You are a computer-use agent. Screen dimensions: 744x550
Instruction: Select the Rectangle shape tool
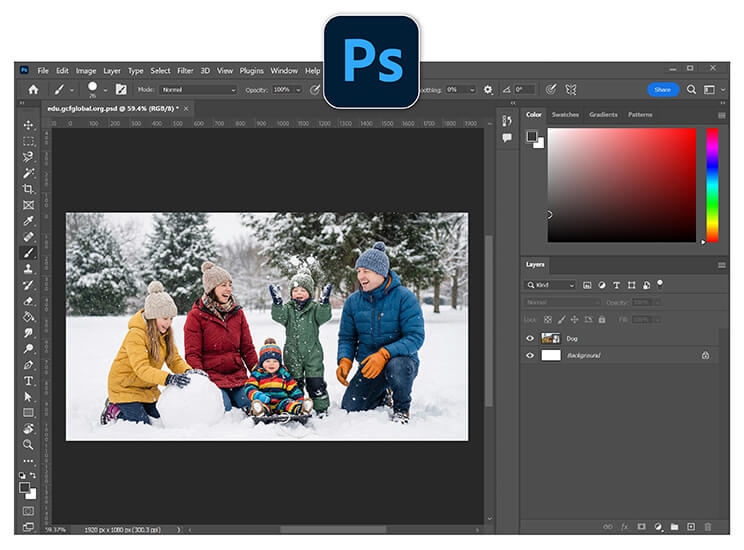point(28,412)
